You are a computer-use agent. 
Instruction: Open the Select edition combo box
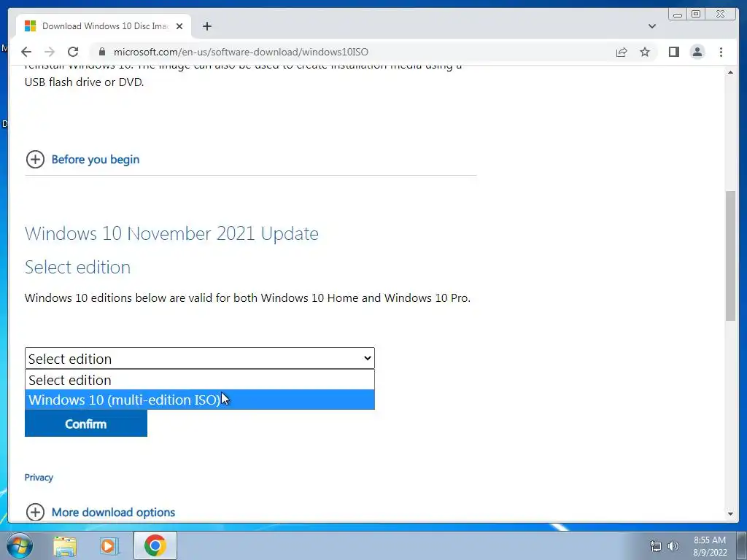[200, 359]
